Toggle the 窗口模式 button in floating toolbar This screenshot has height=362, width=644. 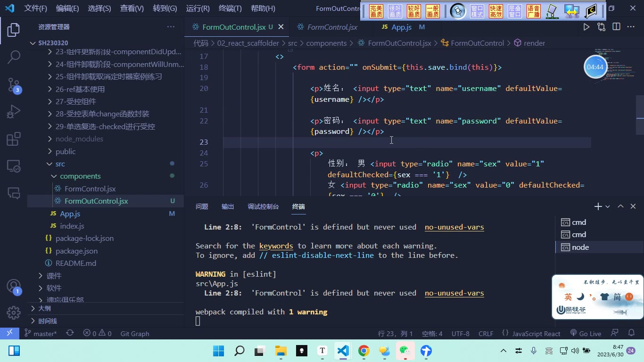[477, 11]
